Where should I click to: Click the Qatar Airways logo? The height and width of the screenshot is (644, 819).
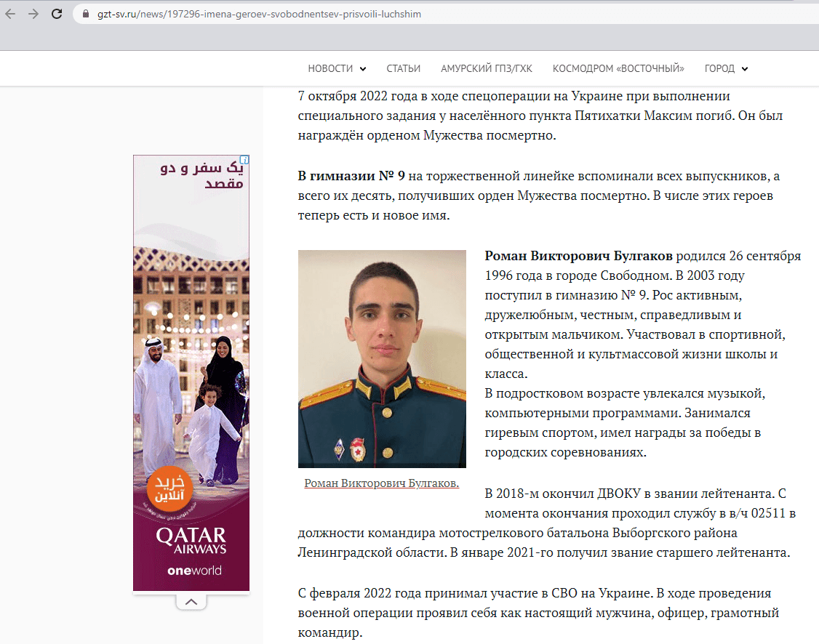tap(191, 540)
